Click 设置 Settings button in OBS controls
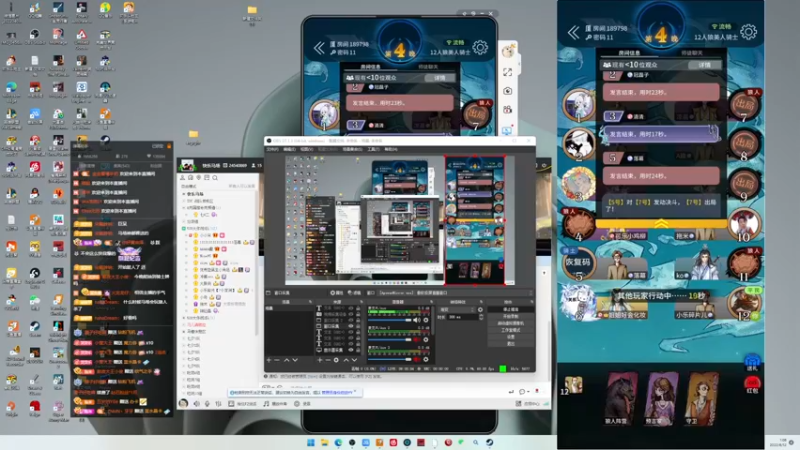The height and width of the screenshot is (450, 800). 511,337
